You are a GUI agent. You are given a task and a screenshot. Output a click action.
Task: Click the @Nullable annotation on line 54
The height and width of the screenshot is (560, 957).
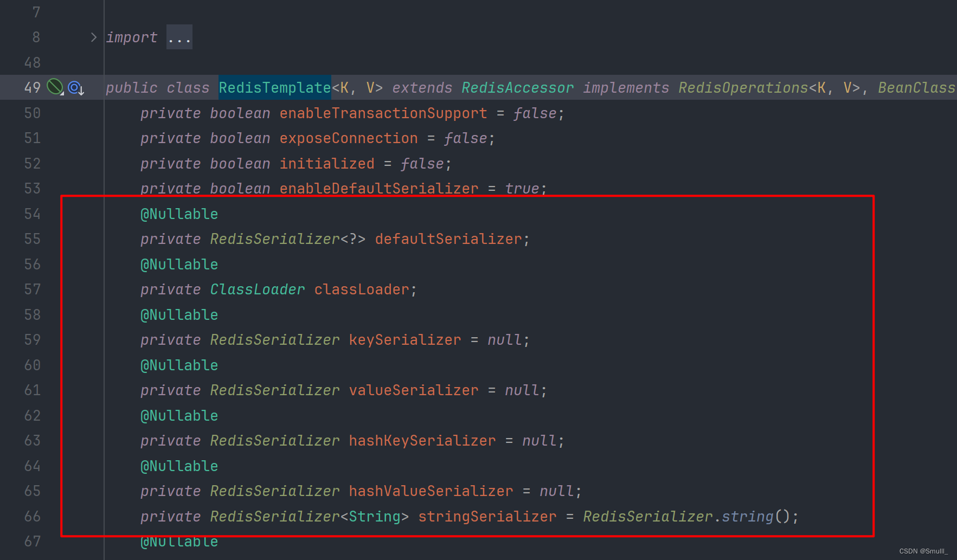tap(179, 214)
